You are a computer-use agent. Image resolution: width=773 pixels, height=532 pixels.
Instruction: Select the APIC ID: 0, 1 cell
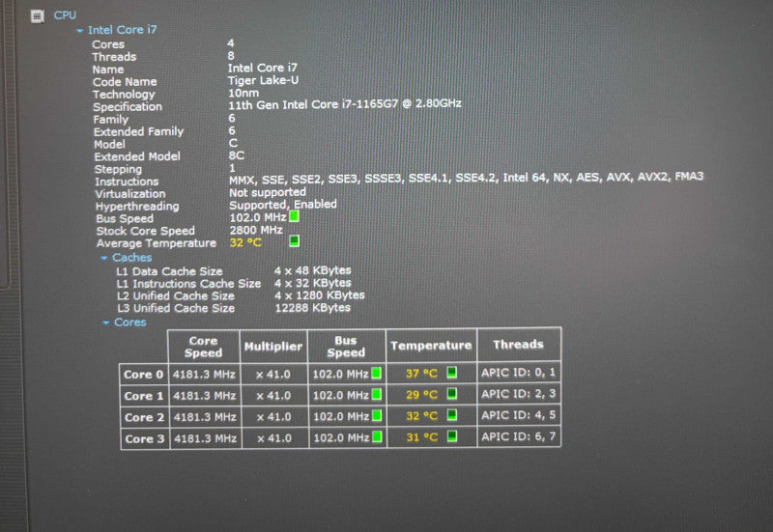tap(519, 373)
